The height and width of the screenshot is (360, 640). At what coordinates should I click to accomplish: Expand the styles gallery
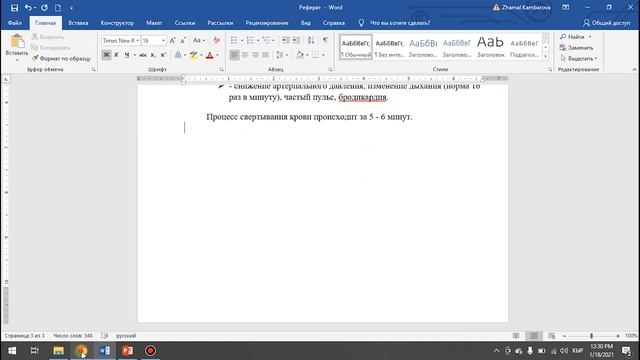[546, 56]
